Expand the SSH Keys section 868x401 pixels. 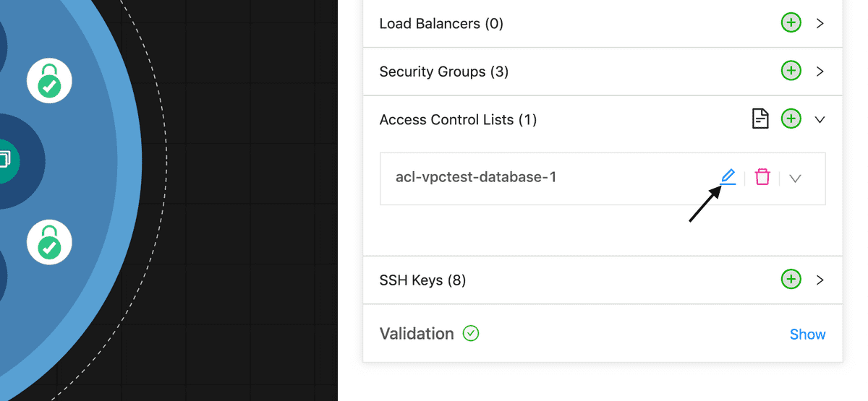point(820,280)
